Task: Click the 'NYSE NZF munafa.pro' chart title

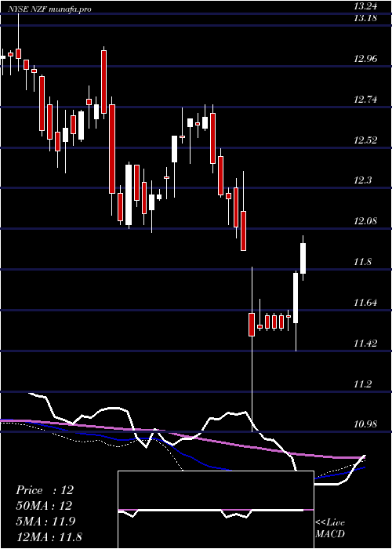Action: point(50,9)
